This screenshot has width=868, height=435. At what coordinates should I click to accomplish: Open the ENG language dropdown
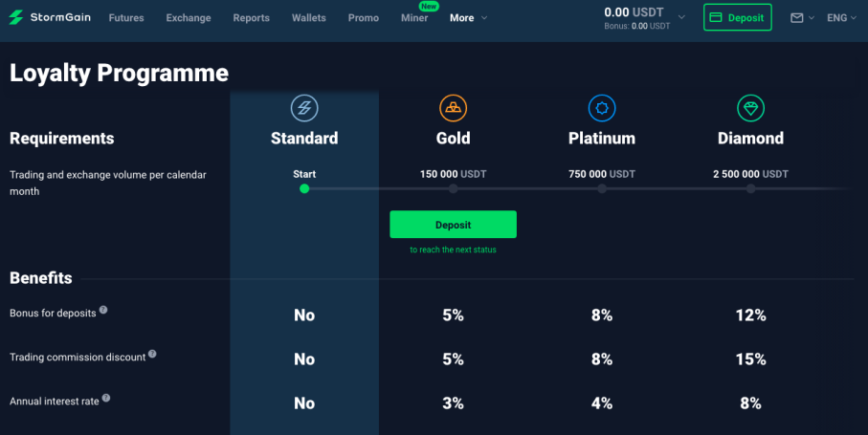[841, 18]
